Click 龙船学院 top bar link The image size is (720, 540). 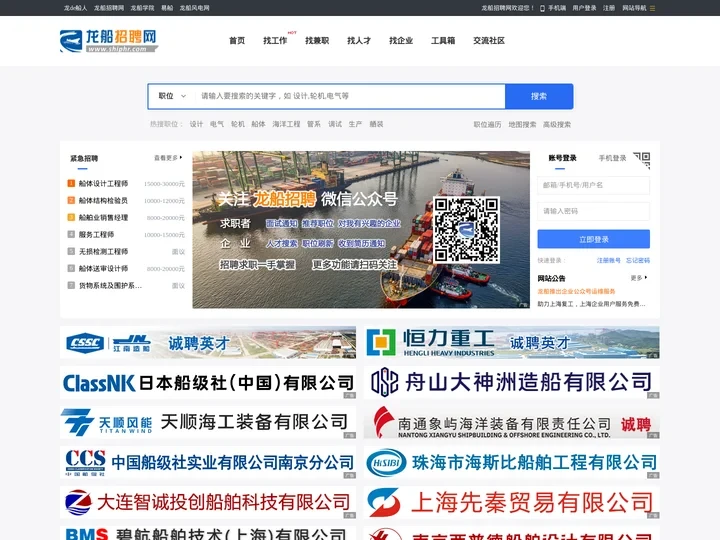tap(142, 8)
